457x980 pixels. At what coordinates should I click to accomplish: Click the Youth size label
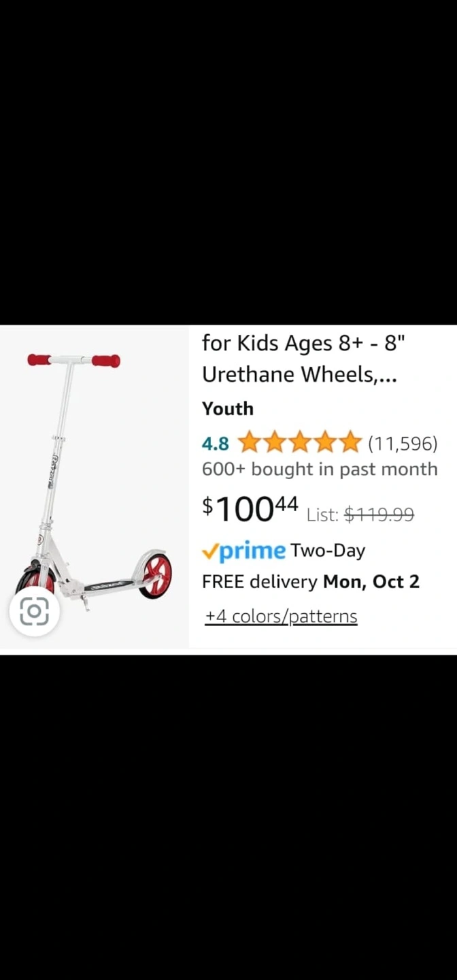coord(228,408)
